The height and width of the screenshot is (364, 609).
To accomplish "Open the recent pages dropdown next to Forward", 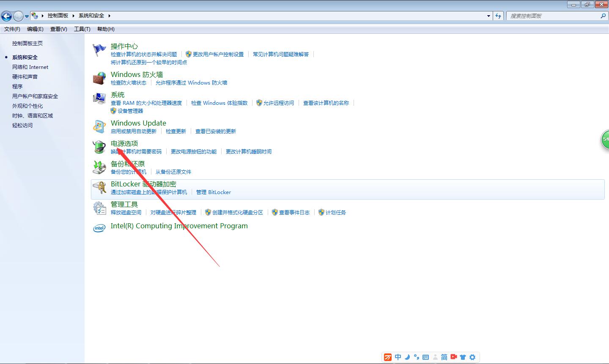I will pyautogui.click(x=27, y=16).
